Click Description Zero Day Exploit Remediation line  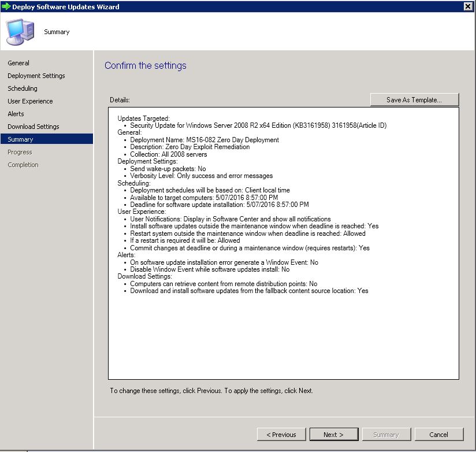190,147
